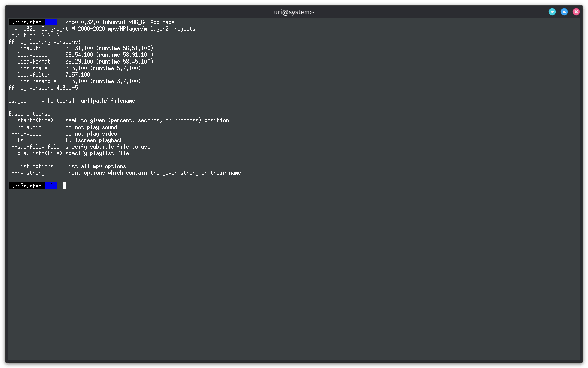Screen dimensions: 588x368
Task: Click the "built on UNKNOWN" line
Action: [35, 35]
